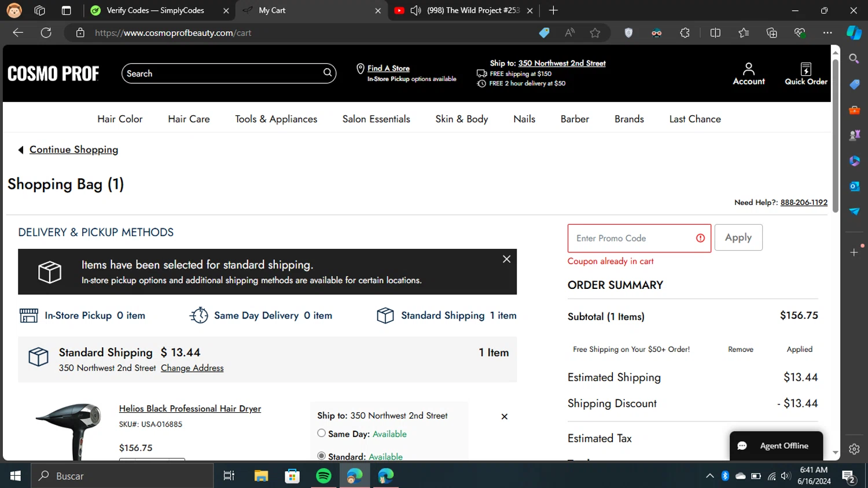This screenshot has width=868, height=488.
Task: Open sidebar settings gear icon
Action: coord(854,449)
